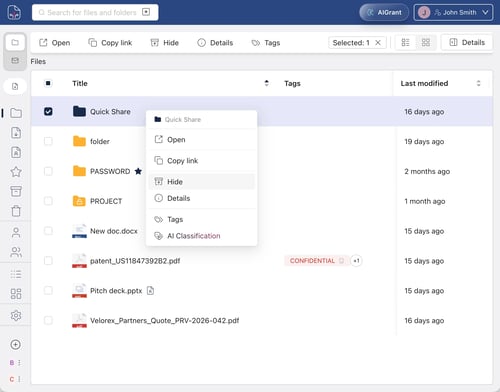Open the B workspace options dots

[19, 363]
